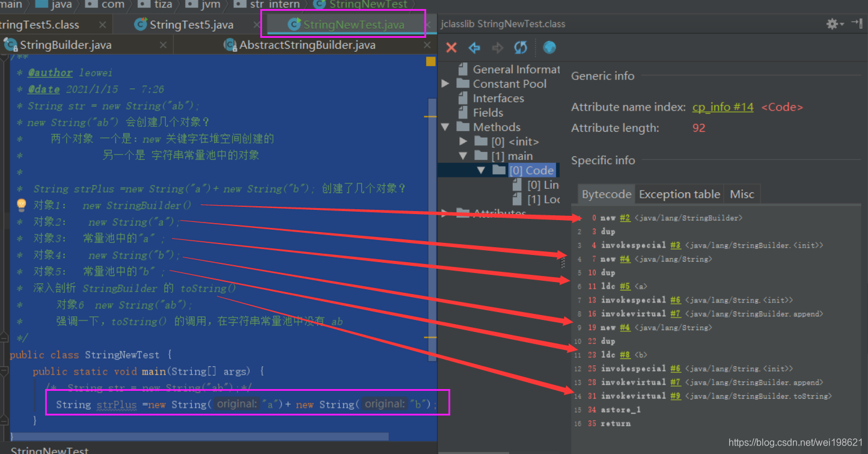Open the StringNewTest.java editor tab

(353, 25)
